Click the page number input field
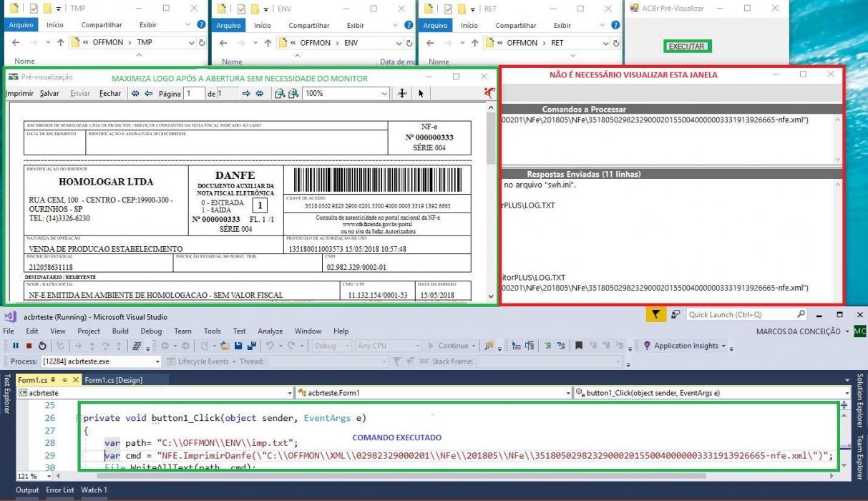Screen dimensions: 868x501 [x=194, y=94]
